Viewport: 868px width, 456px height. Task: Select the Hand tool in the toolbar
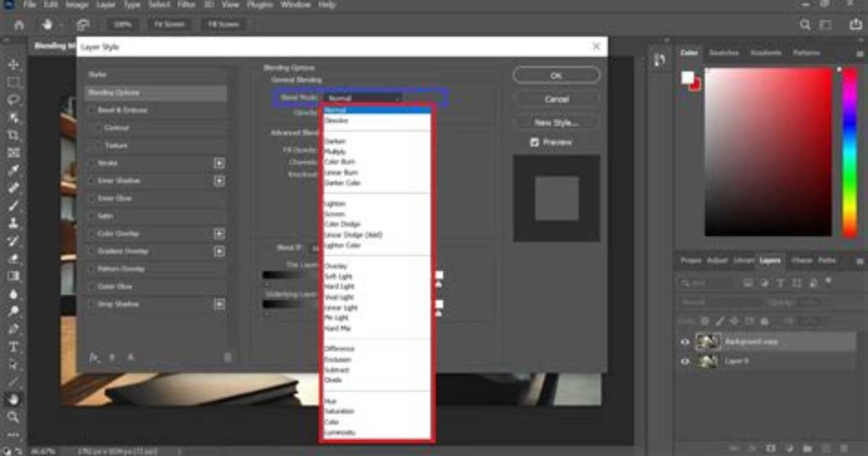point(13,399)
